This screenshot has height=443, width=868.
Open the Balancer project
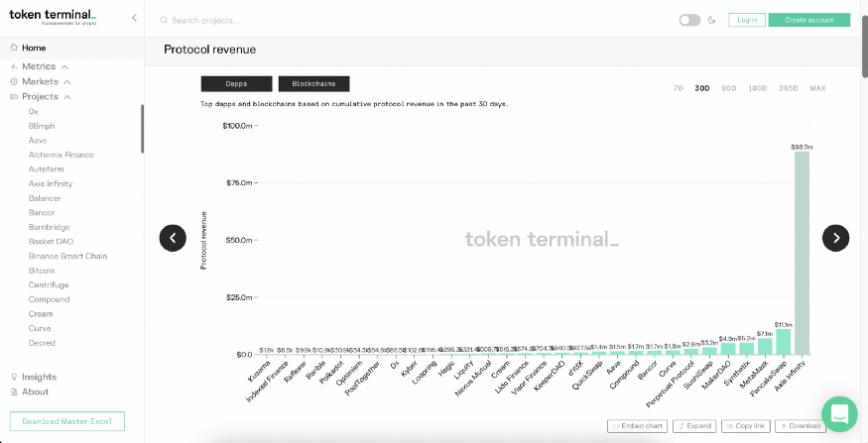(45, 198)
